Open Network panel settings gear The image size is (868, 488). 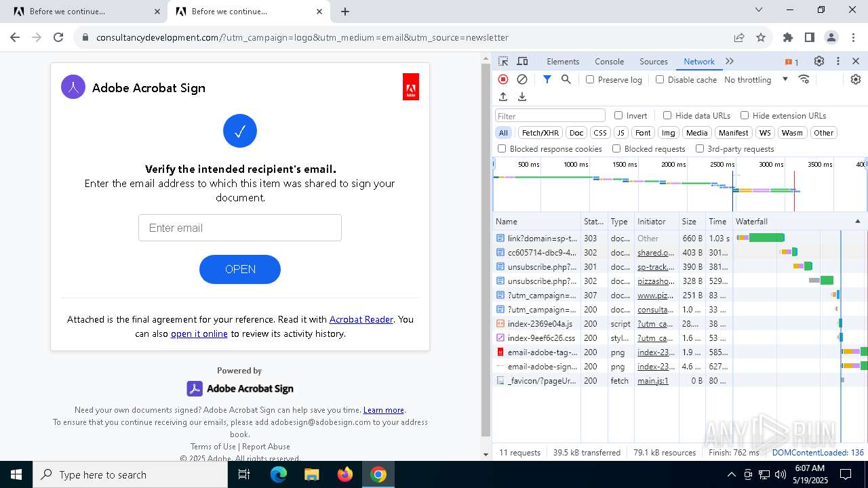[856, 79]
